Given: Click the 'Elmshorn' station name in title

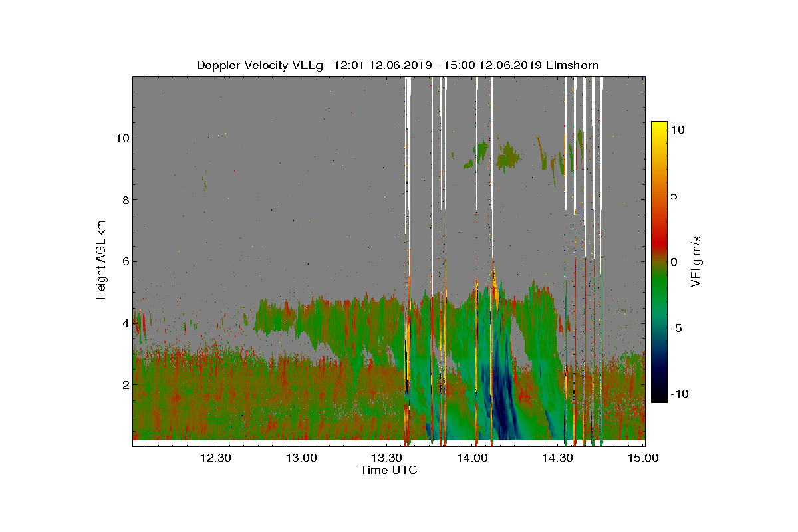Looking at the screenshot, I should (573, 65).
